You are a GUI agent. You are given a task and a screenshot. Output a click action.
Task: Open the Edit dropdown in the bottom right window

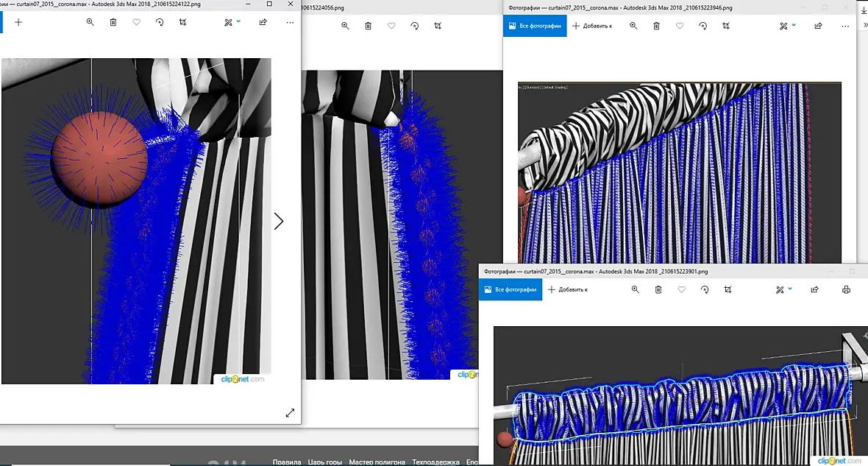pos(783,289)
